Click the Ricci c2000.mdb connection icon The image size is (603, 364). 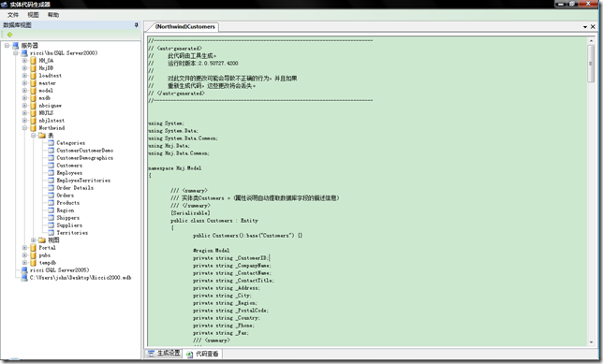pyautogui.click(x=24, y=278)
